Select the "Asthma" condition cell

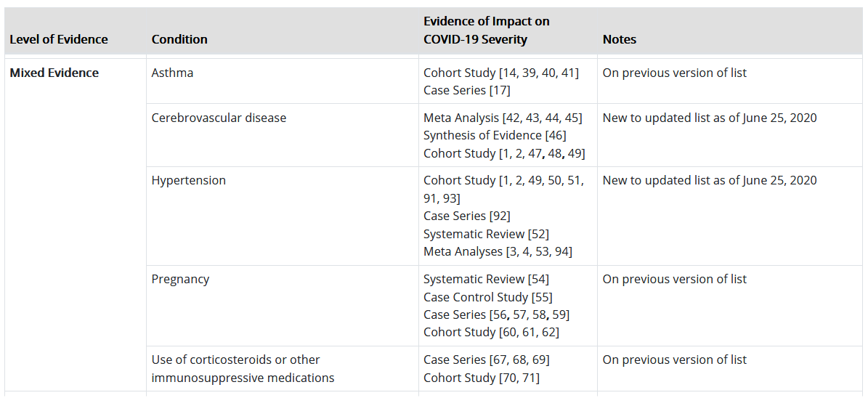(x=172, y=73)
